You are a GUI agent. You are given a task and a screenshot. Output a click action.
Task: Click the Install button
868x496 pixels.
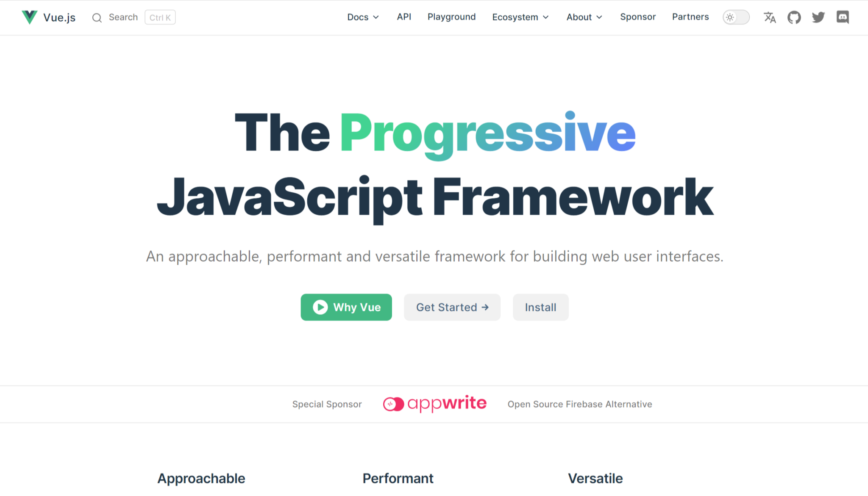(x=540, y=307)
